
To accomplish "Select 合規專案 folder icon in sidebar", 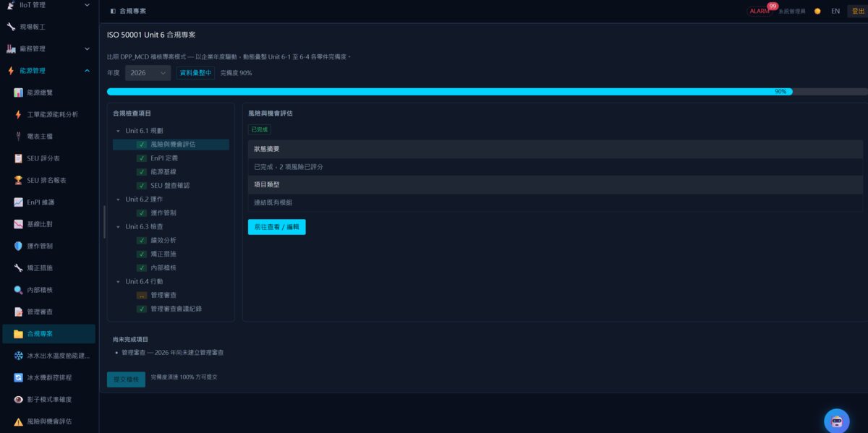I will [x=18, y=334].
